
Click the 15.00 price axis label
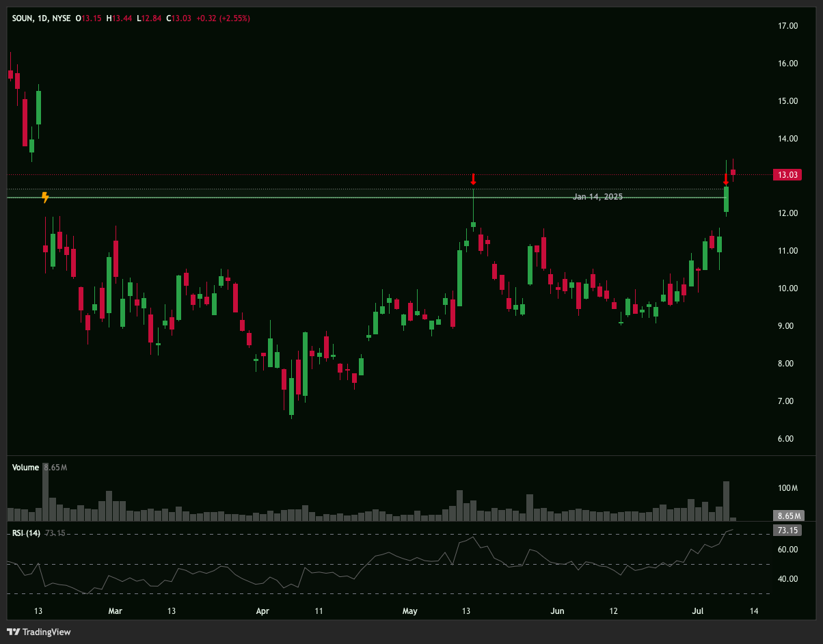(788, 101)
